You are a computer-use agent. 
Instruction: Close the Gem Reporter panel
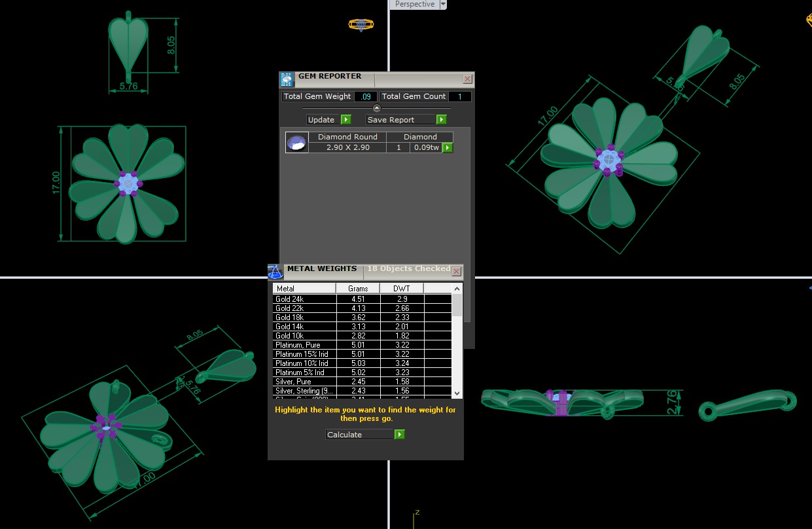pyautogui.click(x=467, y=79)
